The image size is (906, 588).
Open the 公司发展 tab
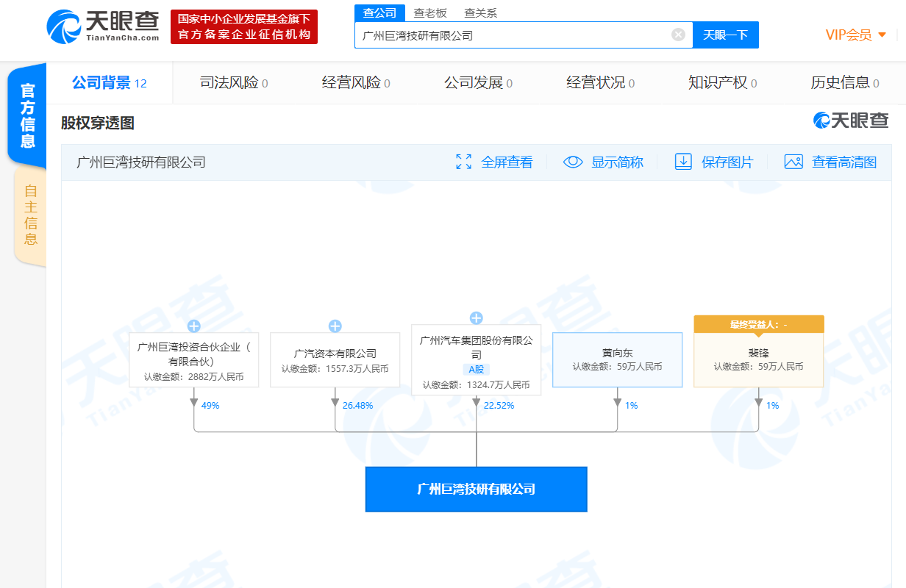click(x=478, y=83)
